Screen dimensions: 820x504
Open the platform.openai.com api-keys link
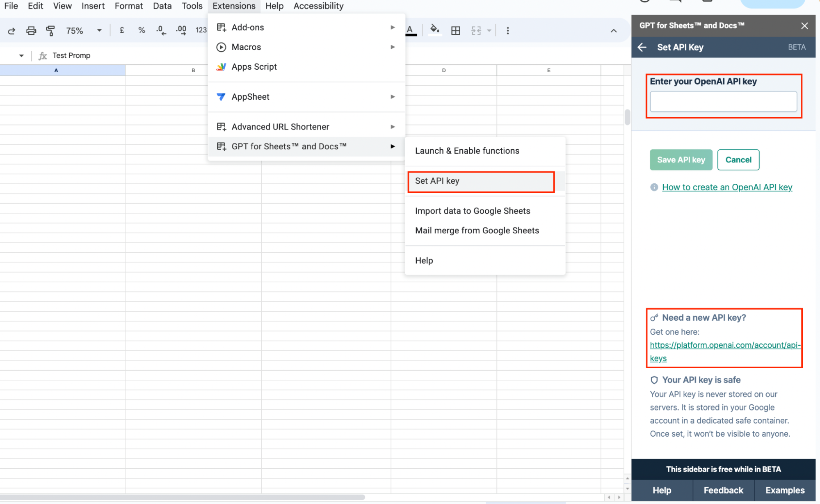[x=725, y=352]
